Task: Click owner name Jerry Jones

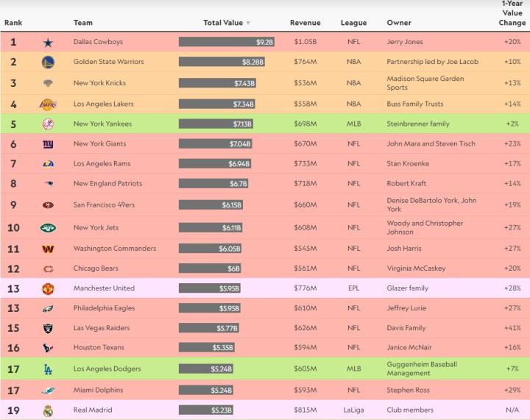Action: point(406,43)
